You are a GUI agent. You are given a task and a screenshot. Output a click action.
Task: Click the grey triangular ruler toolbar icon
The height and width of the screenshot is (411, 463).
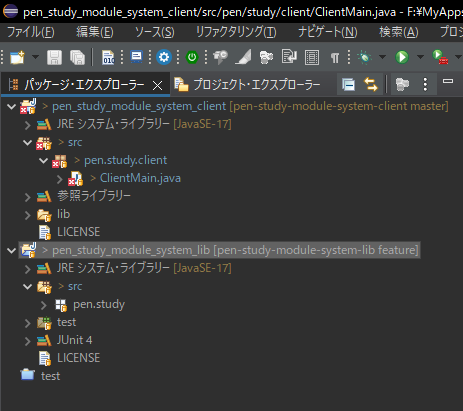click(x=243, y=57)
